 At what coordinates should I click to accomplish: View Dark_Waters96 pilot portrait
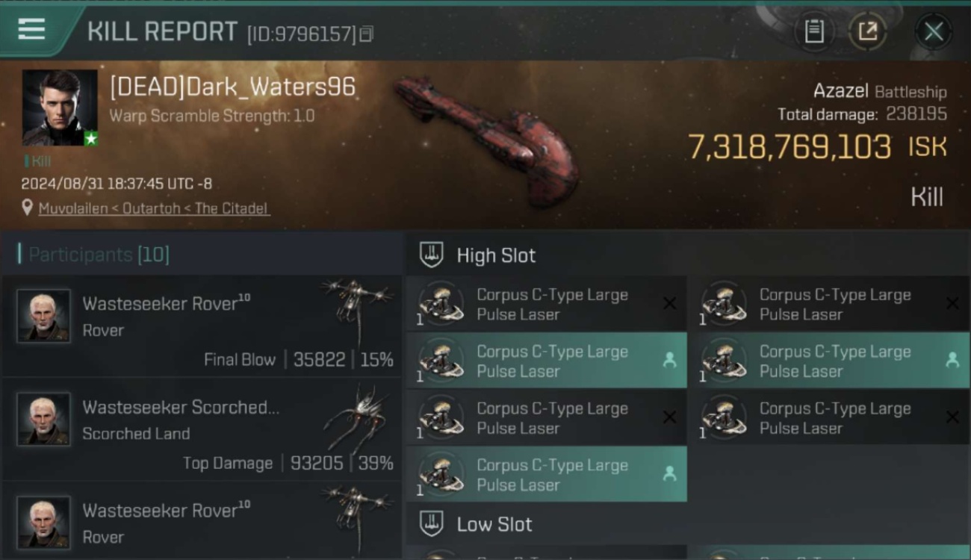pos(60,108)
